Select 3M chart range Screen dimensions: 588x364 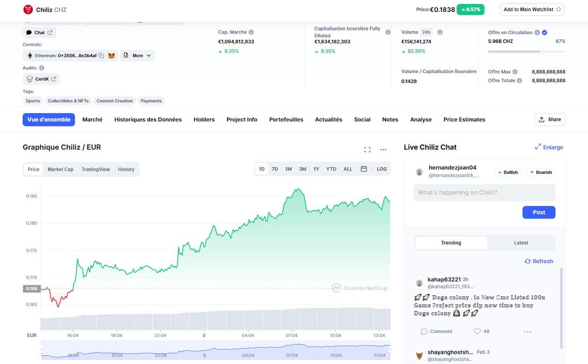coord(303,169)
